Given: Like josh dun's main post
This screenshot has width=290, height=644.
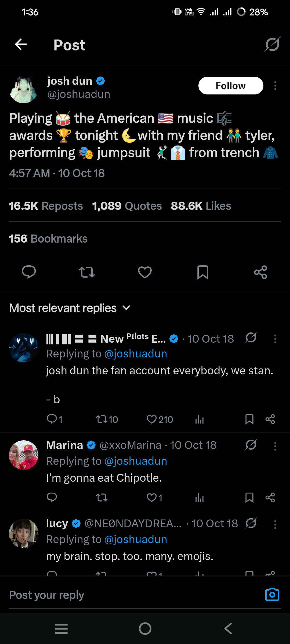Looking at the screenshot, I should [x=145, y=272].
